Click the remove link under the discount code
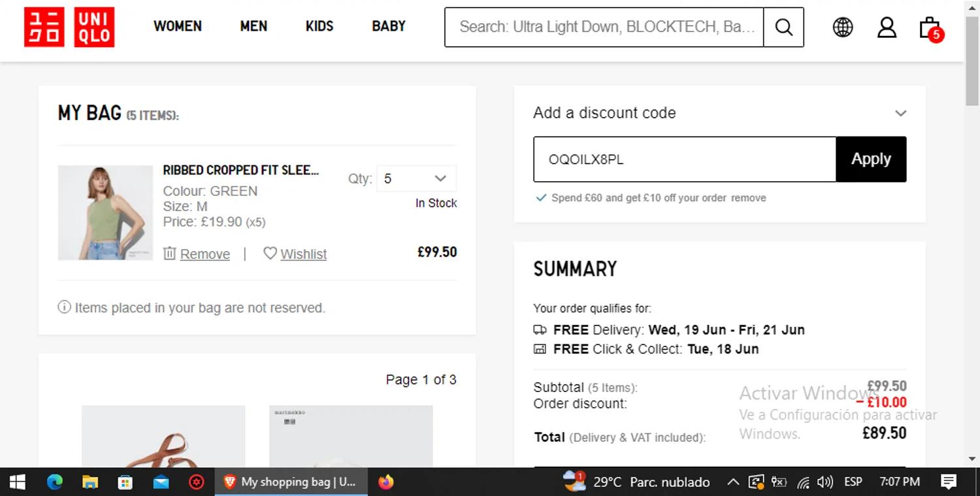980x496 pixels. point(749,197)
